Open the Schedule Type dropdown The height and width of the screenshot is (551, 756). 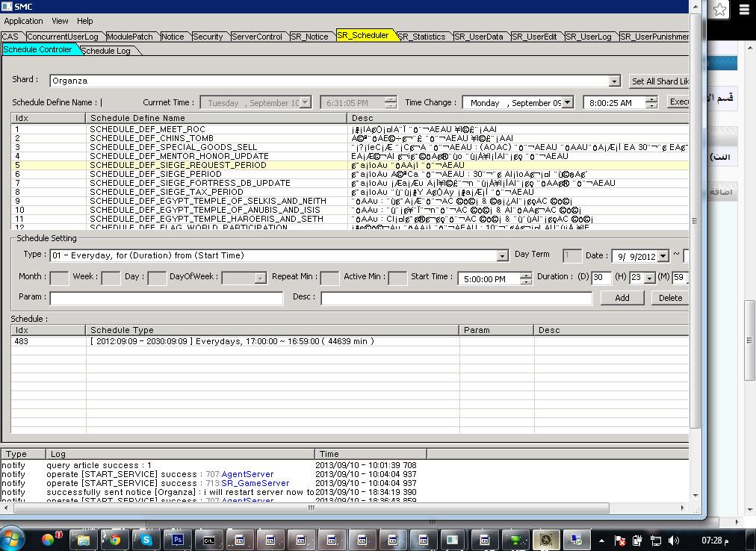(x=502, y=256)
